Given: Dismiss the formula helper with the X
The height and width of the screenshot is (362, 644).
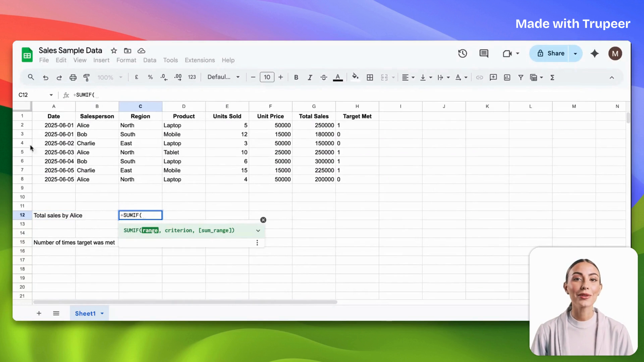Looking at the screenshot, I should (263, 220).
